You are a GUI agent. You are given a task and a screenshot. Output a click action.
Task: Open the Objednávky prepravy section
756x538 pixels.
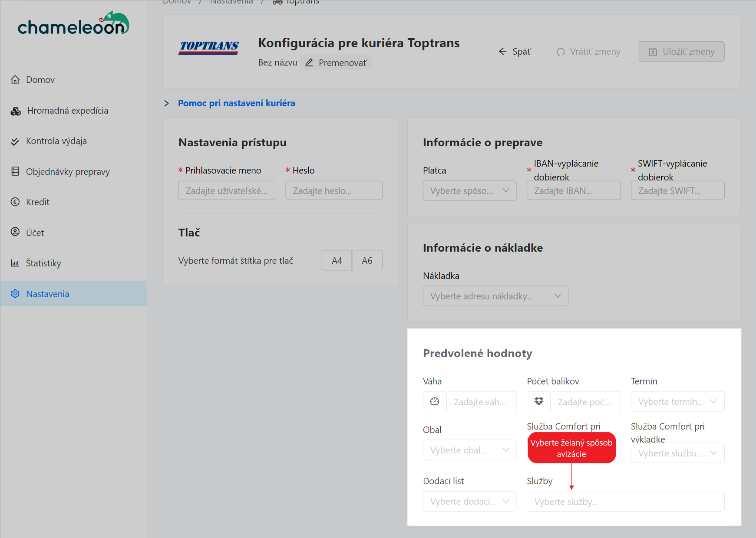74,171
